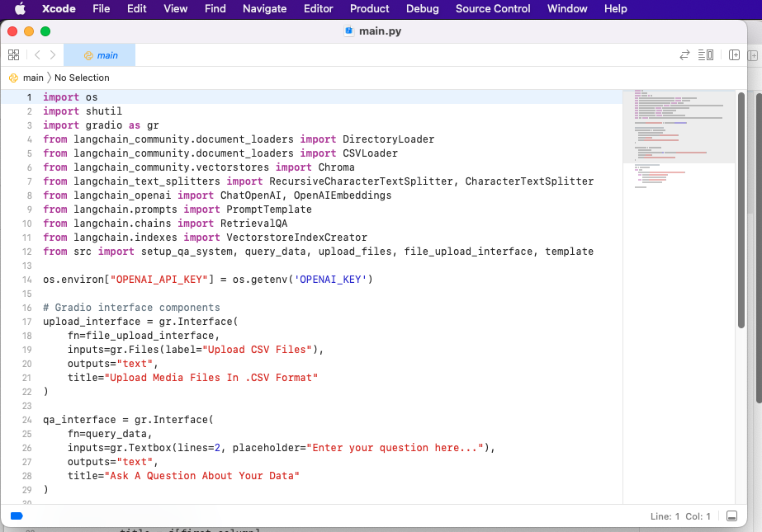This screenshot has width=762, height=532.
Task: Go forward with the right chevron
Action: tap(53, 55)
